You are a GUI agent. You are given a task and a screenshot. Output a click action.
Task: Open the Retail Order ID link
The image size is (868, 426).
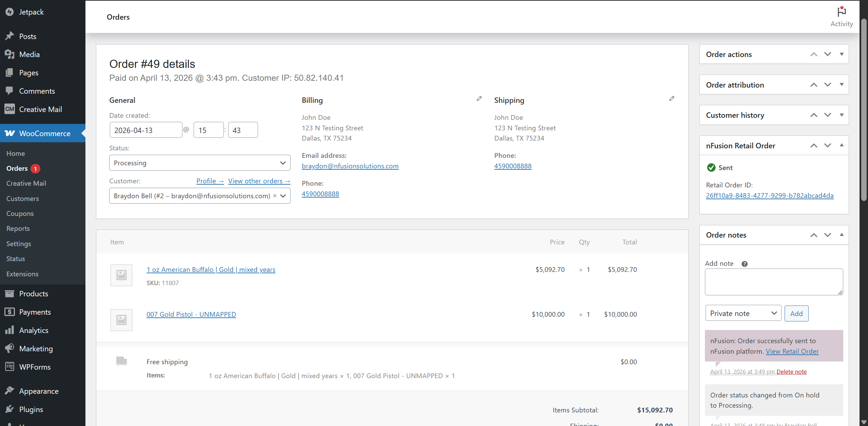pyautogui.click(x=770, y=196)
